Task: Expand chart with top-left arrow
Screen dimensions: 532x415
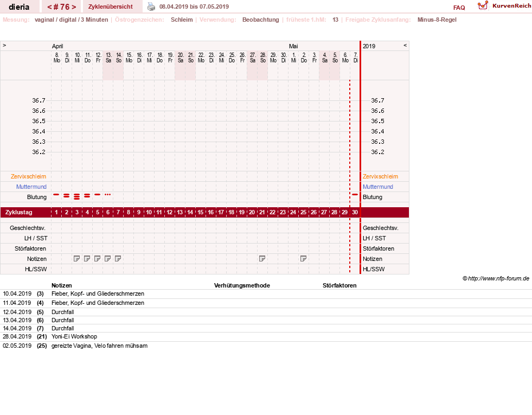Action: (x=4, y=45)
